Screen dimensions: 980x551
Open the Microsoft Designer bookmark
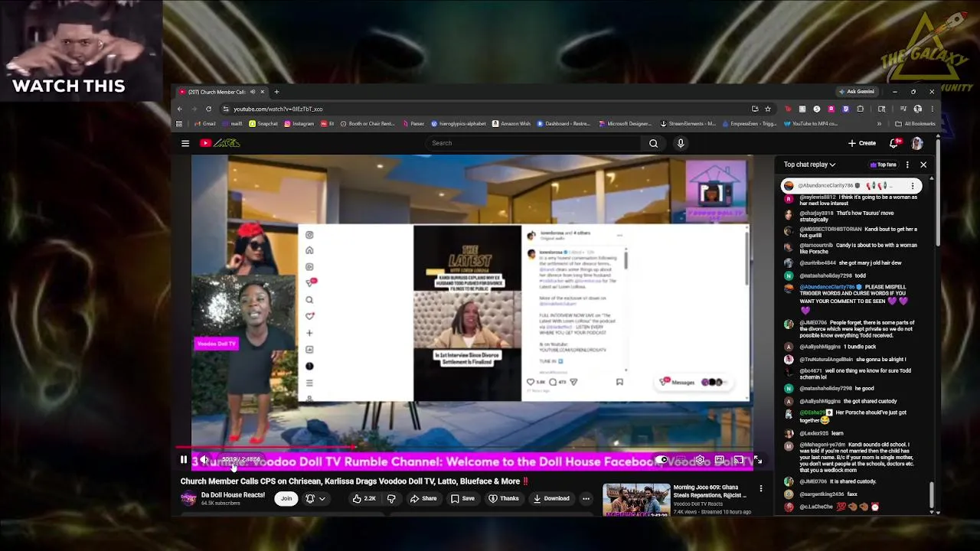click(x=626, y=124)
